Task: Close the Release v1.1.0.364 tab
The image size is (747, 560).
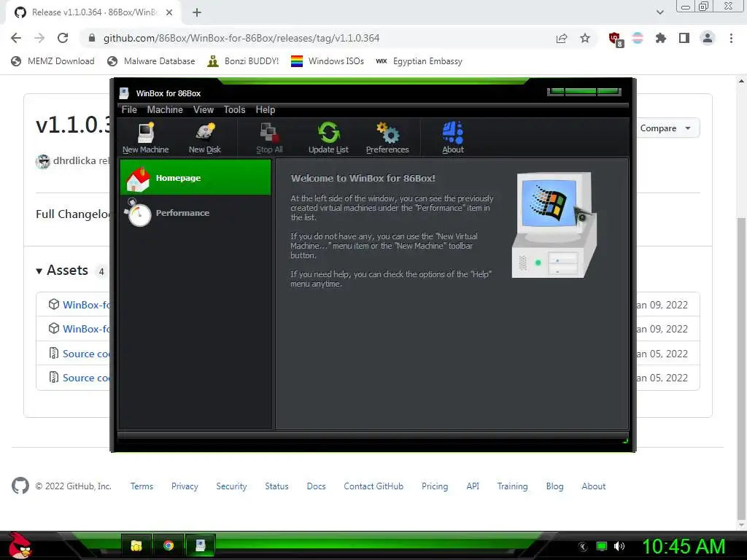Action: 169,12
